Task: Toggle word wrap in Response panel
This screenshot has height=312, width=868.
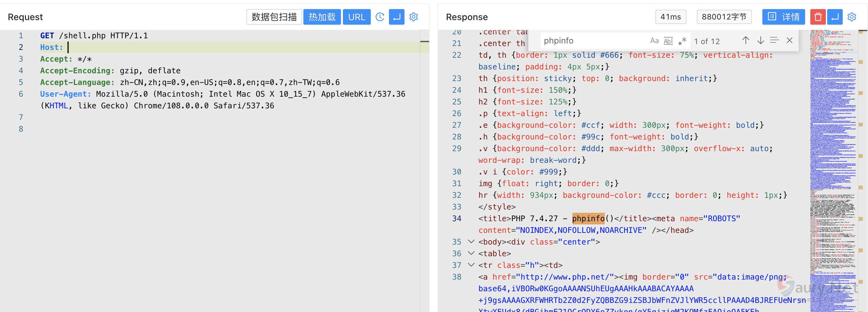Action: point(835,17)
